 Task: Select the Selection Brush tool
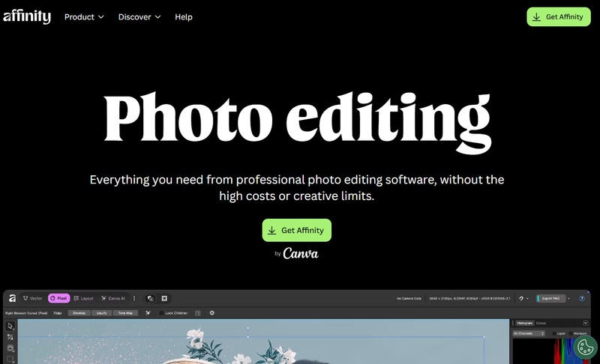click(x=10, y=348)
